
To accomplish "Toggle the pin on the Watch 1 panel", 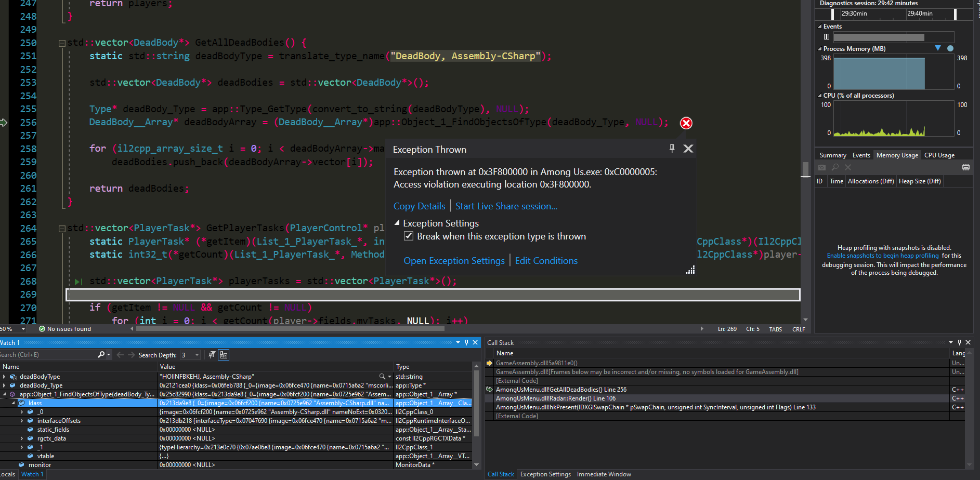I will pyautogui.click(x=466, y=342).
